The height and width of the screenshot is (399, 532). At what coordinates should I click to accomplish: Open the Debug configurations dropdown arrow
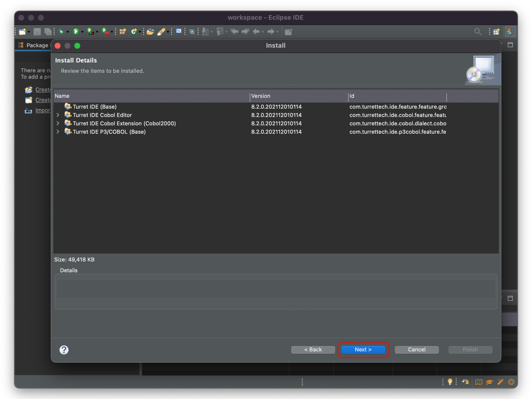(x=67, y=32)
